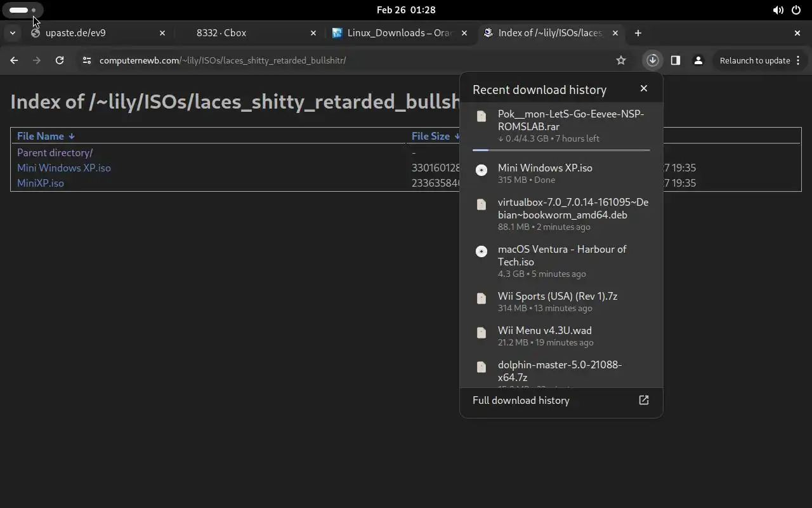Open the system volume indicator
The width and height of the screenshot is (812, 508).
click(778, 10)
